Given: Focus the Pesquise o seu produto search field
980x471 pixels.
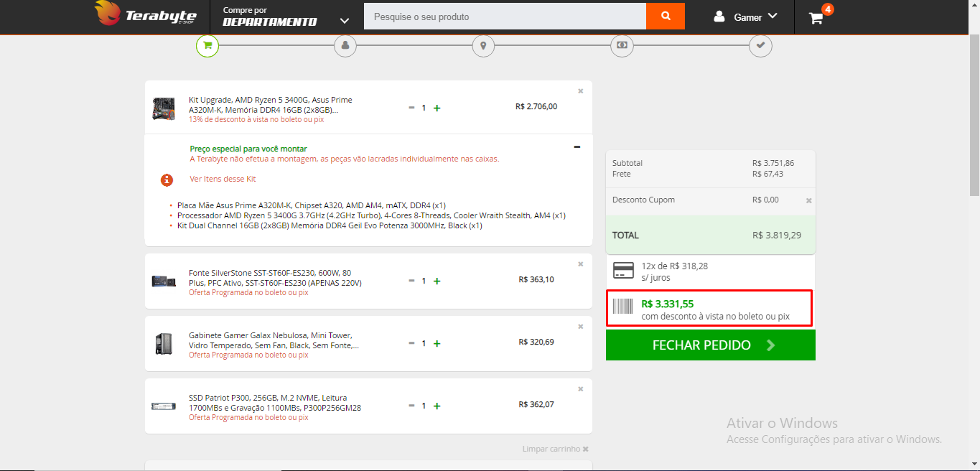Looking at the screenshot, I should click(505, 16).
